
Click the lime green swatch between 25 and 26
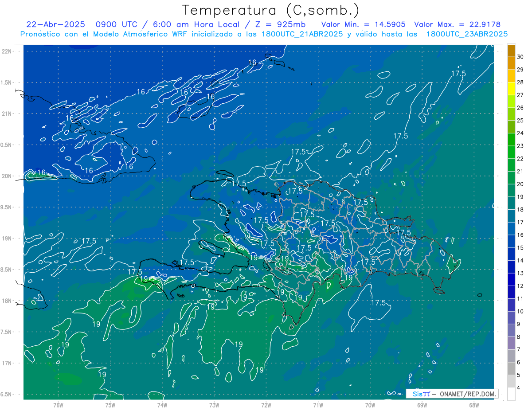point(511,114)
